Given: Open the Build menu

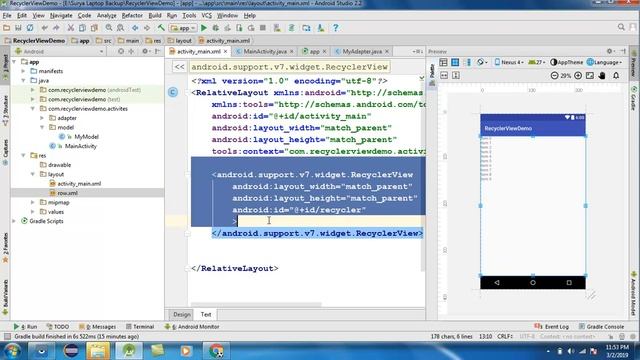Looking at the screenshot, I should pos(155,16).
